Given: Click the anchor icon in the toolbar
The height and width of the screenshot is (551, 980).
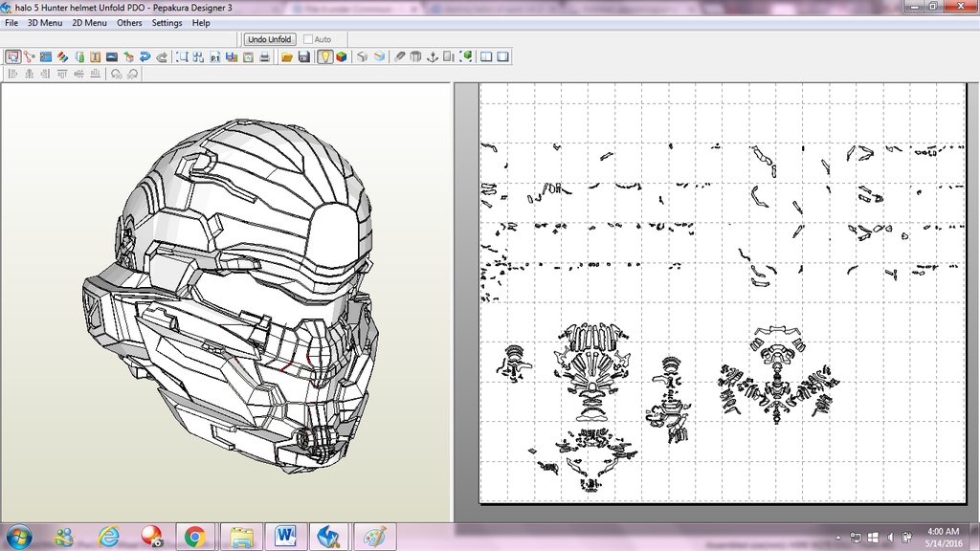Looking at the screenshot, I should point(432,57).
